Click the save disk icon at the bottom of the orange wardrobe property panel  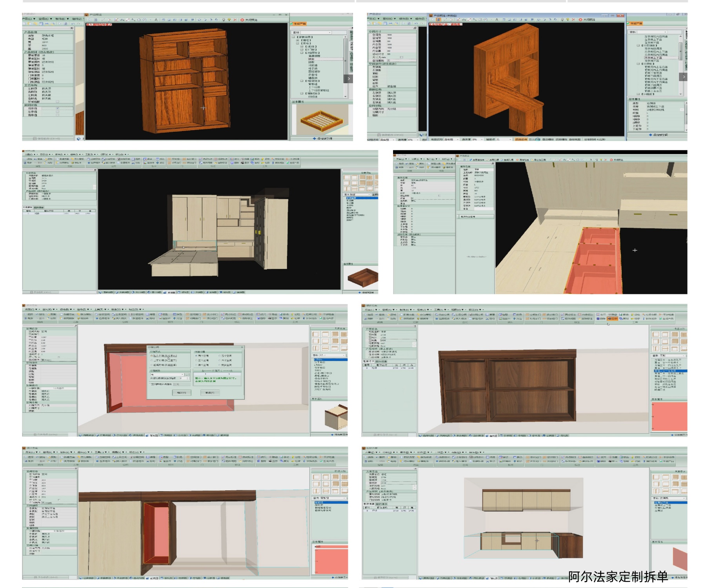pyautogui.click(x=35, y=138)
